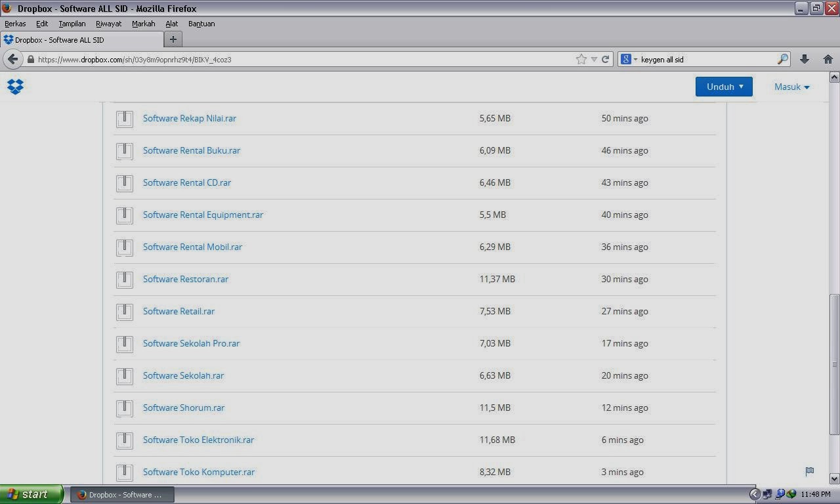This screenshot has height=504, width=840.
Task: Open Software Shorum.rar link
Action: [184, 408]
